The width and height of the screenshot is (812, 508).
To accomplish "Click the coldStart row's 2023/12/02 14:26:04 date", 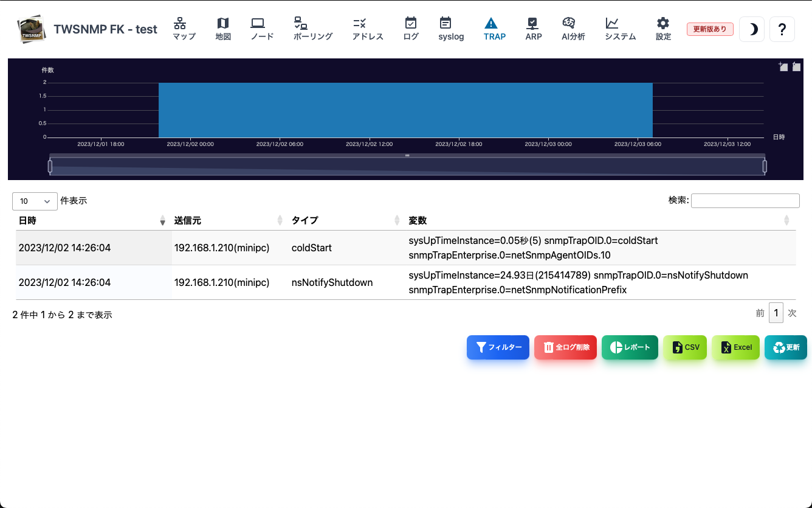I will 64,248.
